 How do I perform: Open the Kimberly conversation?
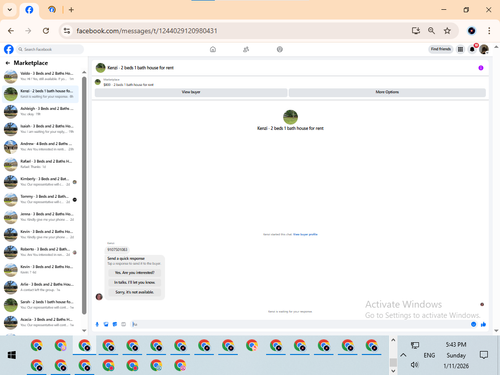click(x=40, y=182)
